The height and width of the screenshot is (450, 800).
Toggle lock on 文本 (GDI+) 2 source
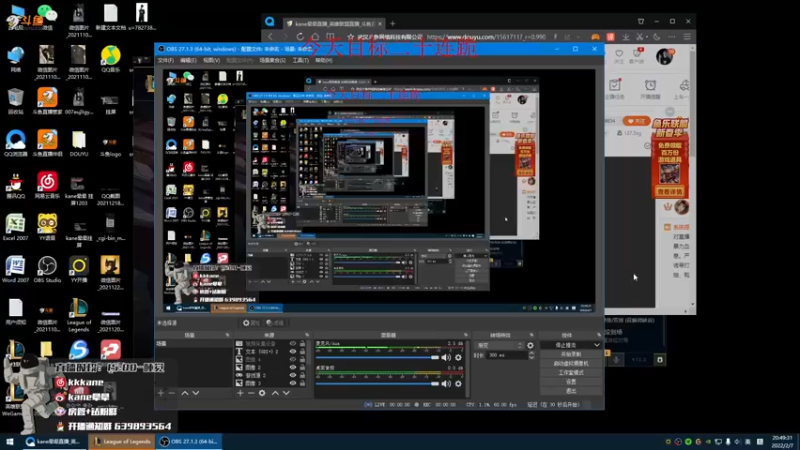pyautogui.click(x=303, y=352)
